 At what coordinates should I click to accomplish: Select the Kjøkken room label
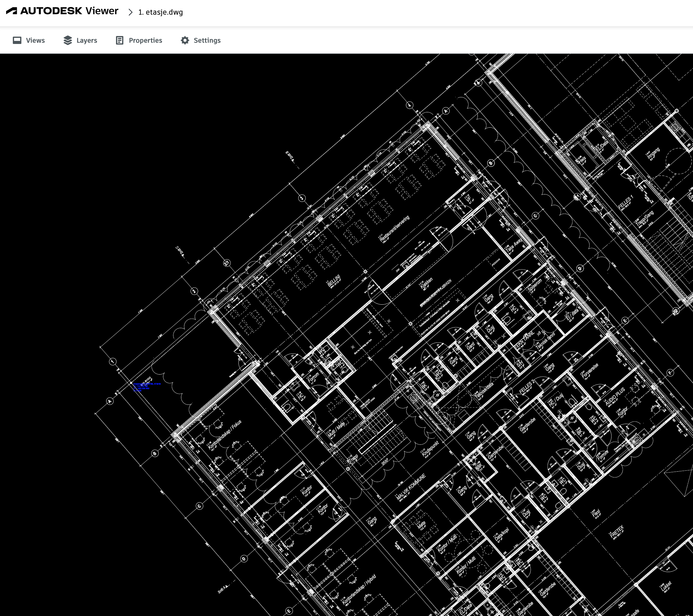426,283
